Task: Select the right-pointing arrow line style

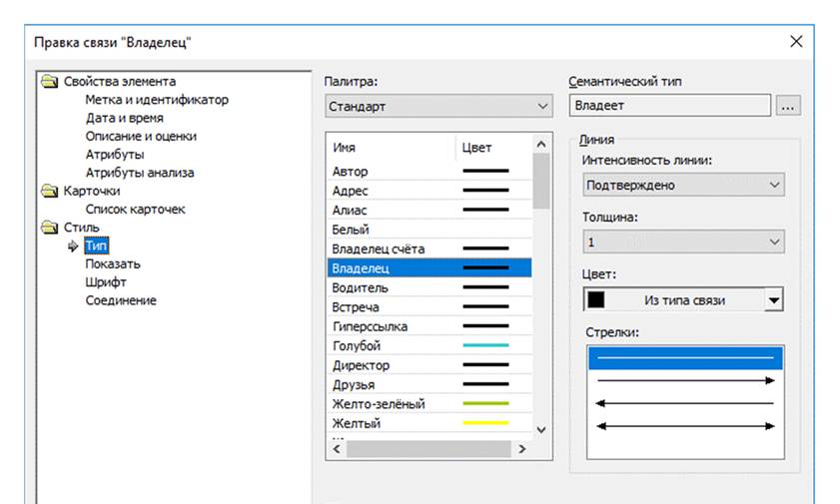Action: coord(685,381)
